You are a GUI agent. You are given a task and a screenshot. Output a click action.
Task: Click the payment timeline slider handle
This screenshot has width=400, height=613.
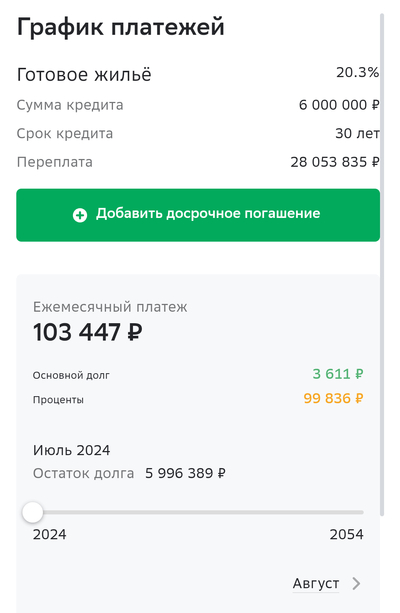pyautogui.click(x=33, y=512)
